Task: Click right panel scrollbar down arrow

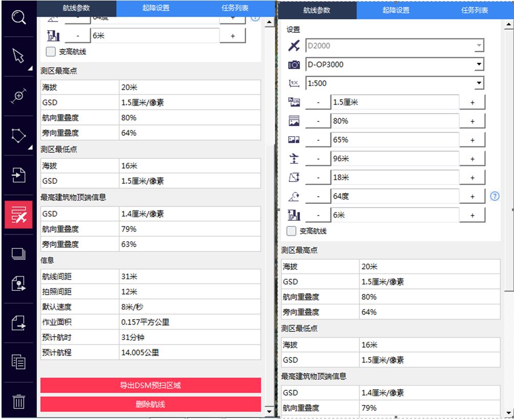Action: click(x=509, y=413)
